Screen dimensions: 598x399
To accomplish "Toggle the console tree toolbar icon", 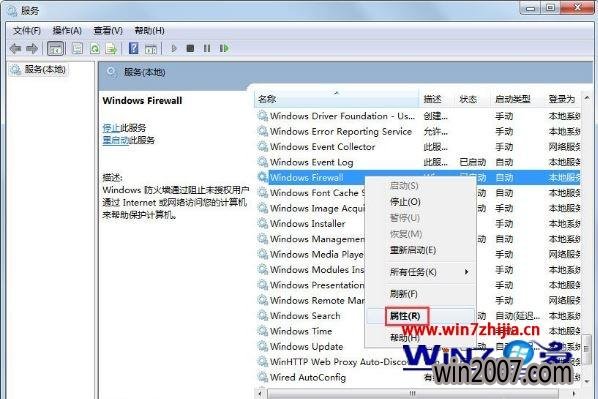I will [56, 48].
